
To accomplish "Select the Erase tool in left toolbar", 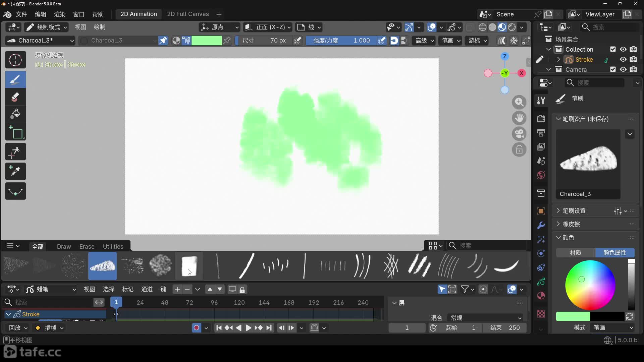I will pyautogui.click(x=15, y=97).
